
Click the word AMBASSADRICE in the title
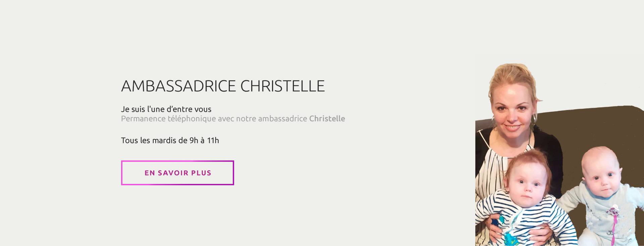179,86
